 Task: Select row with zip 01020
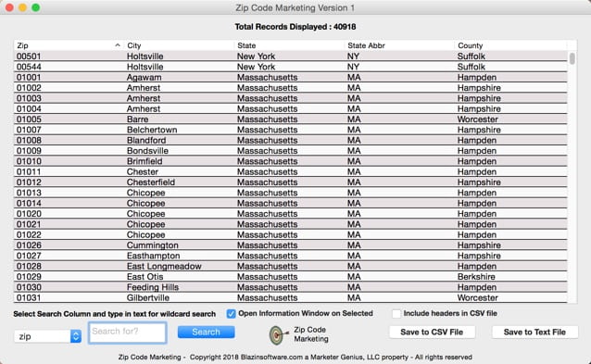point(290,214)
